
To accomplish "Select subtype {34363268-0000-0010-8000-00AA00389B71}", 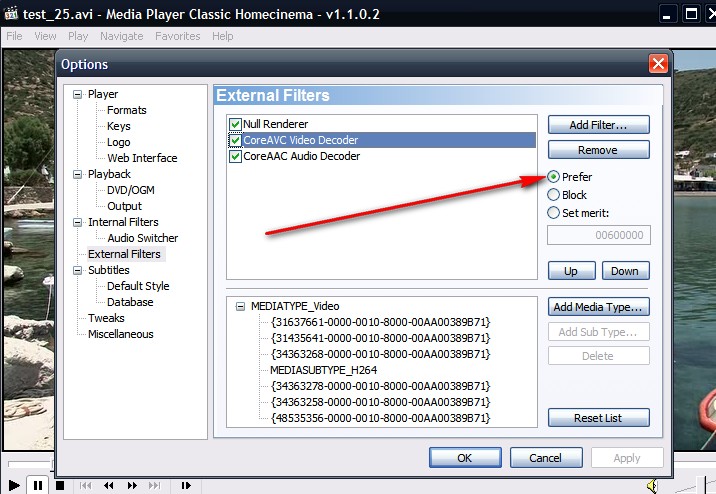I will point(380,354).
